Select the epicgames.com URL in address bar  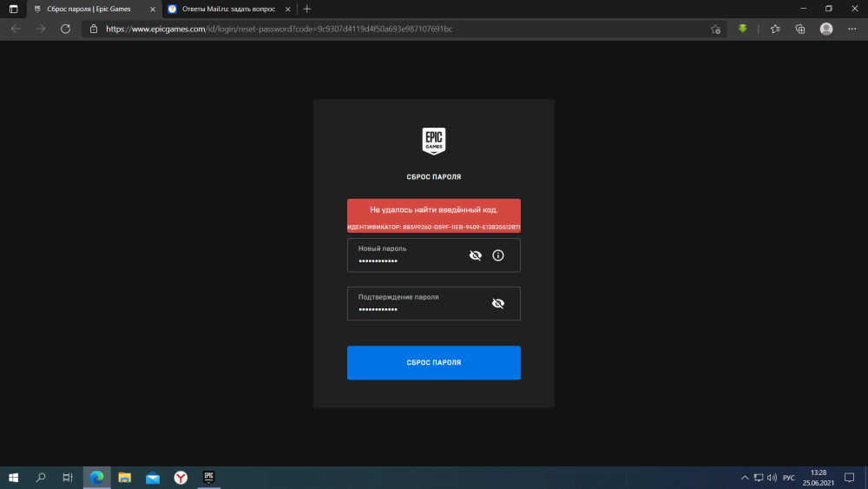point(279,29)
